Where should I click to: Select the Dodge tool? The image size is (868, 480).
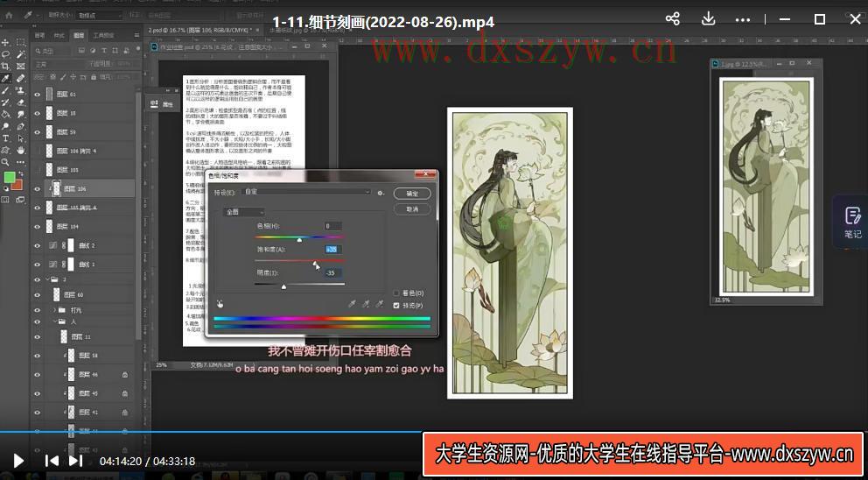pos(6,126)
